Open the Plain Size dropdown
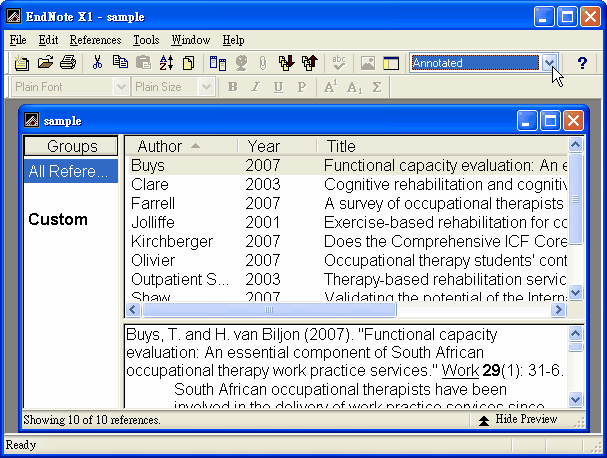The width and height of the screenshot is (607, 458). click(206, 87)
